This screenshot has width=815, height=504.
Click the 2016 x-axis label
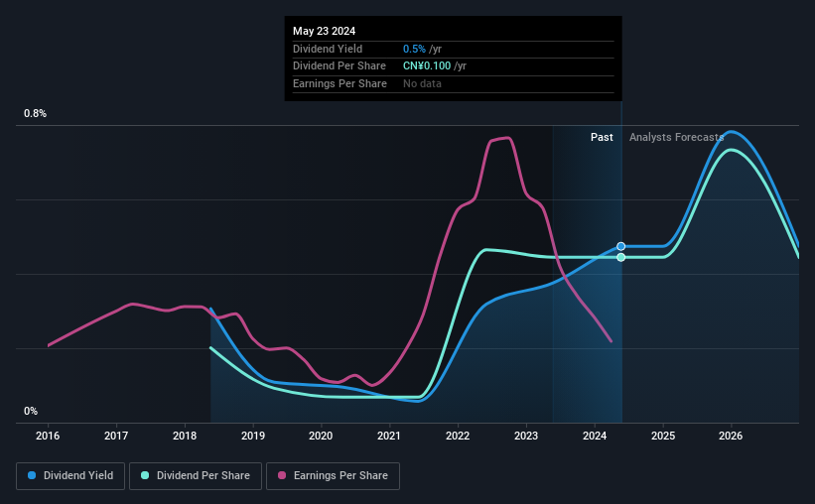pos(48,436)
